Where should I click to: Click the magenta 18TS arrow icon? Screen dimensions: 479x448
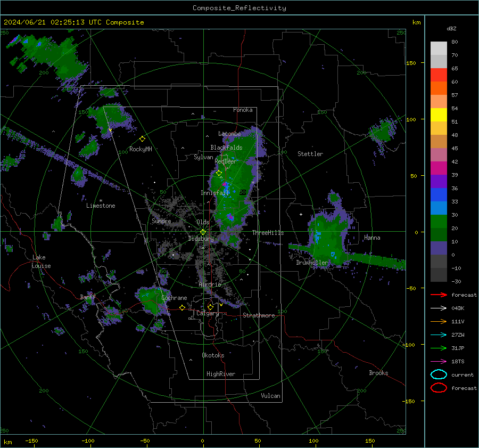point(439,362)
